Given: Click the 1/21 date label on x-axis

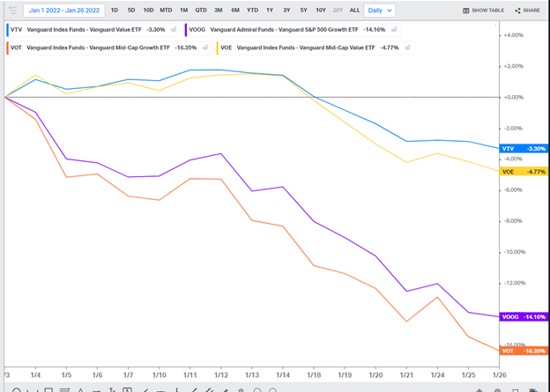Looking at the screenshot, I should pyautogui.click(x=406, y=375).
